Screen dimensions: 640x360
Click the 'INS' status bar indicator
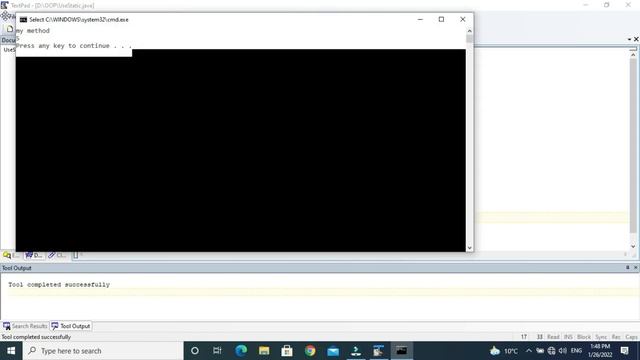(x=568, y=337)
